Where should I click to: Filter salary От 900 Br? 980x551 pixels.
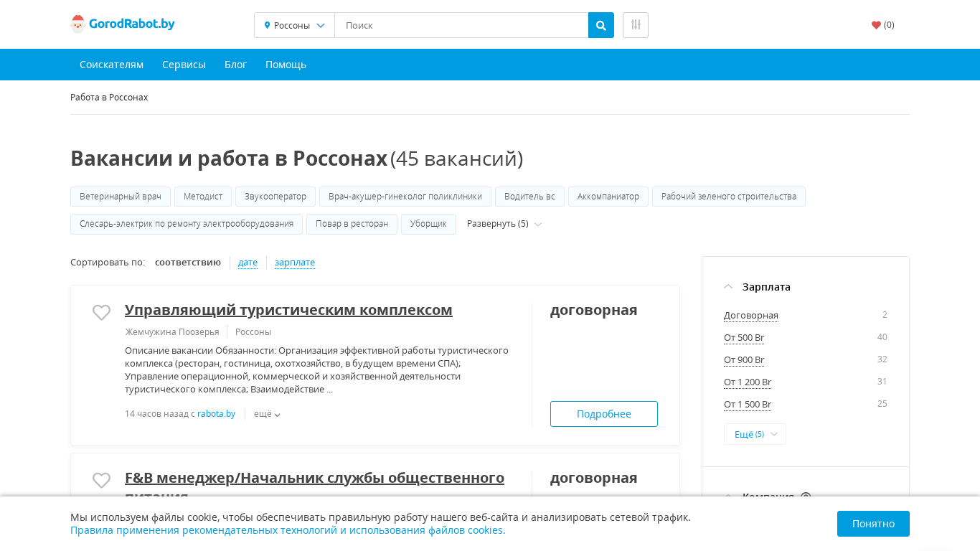coord(744,360)
